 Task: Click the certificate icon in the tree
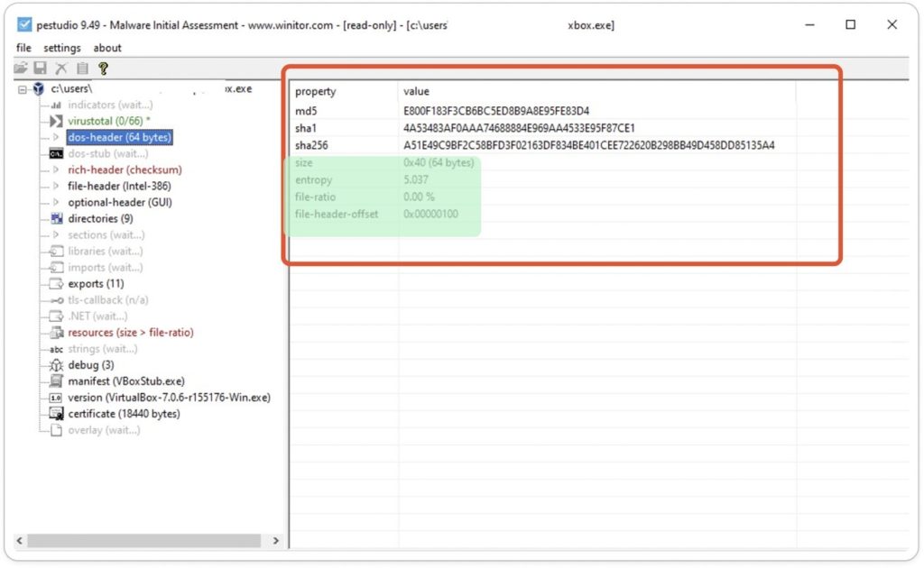[56, 414]
